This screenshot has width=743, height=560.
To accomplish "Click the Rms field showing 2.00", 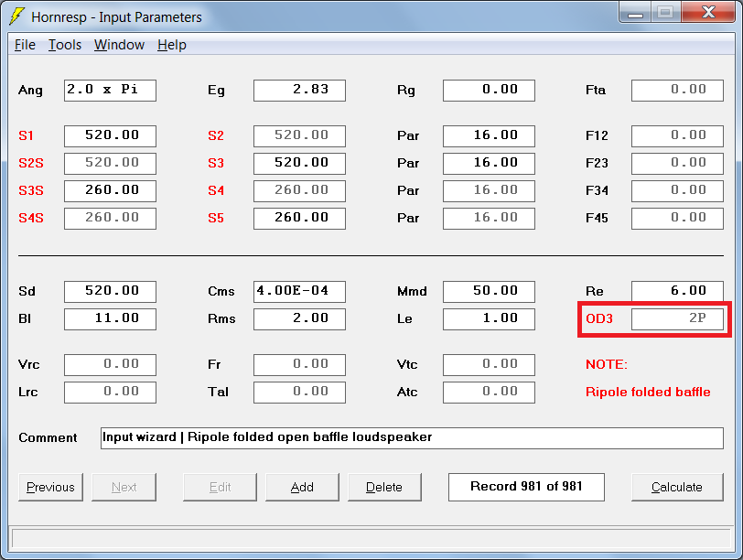I will click(299, 319).
